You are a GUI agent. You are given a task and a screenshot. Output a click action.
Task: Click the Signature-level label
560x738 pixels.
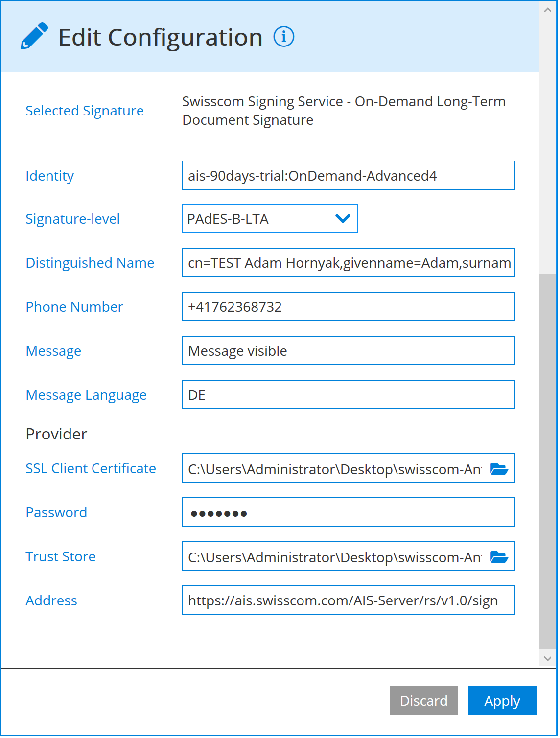tap(72, 219)
